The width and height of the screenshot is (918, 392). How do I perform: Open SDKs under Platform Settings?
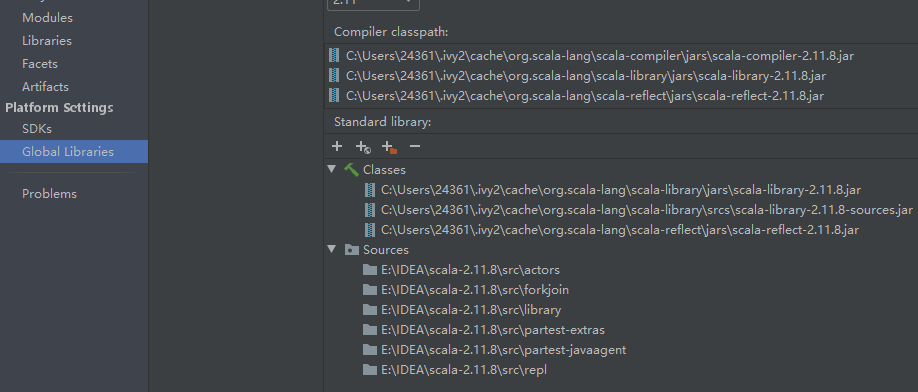37,128
